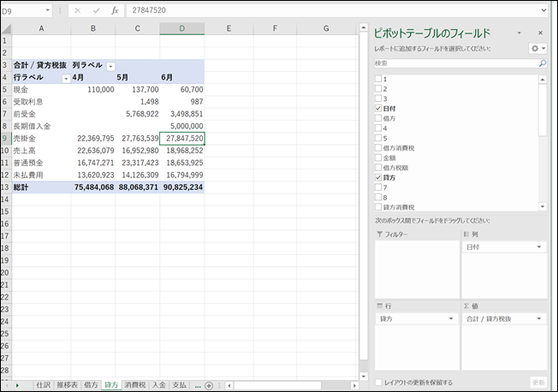Image resolution: width=558 pixels, height=392 pixels.
Task: Enable レイアウトの更新を保留する checkbox
Action: (378, 382)
